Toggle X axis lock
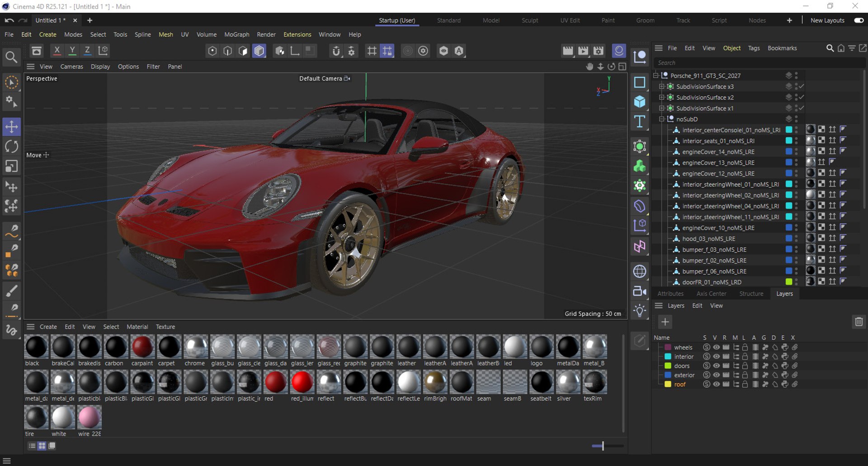Screen dimensions: 868x466 57,51
